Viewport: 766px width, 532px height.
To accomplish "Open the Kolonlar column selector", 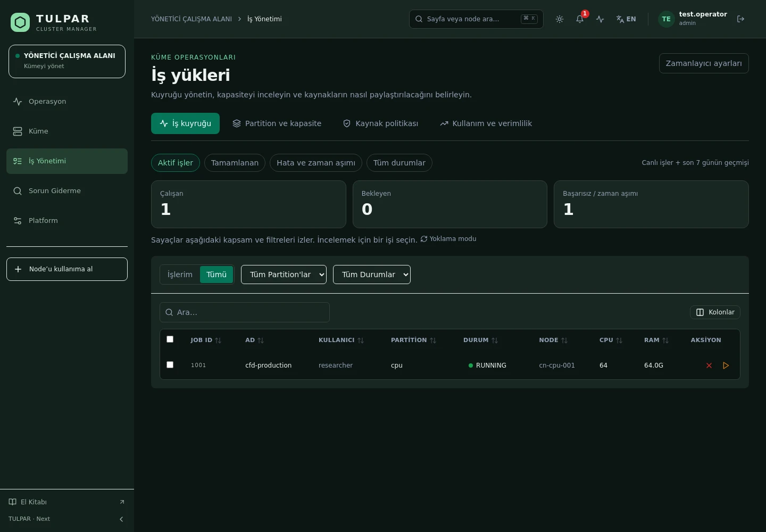I will [715, 312].
